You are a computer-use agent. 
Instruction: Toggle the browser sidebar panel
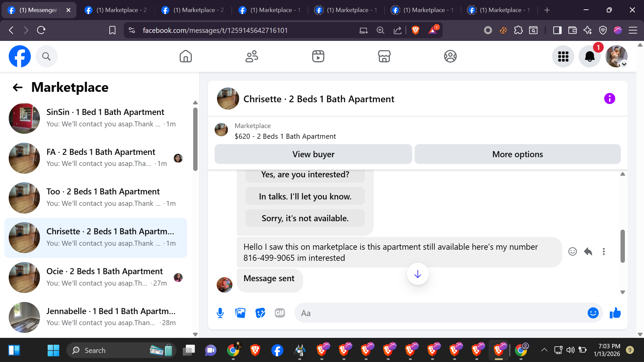[557, 31]
